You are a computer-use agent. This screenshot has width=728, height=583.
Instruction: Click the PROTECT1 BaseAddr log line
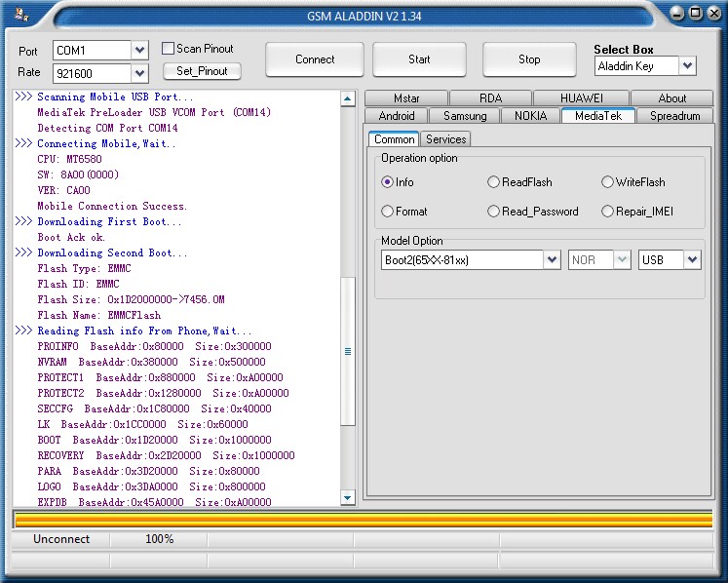click(161, 377)
